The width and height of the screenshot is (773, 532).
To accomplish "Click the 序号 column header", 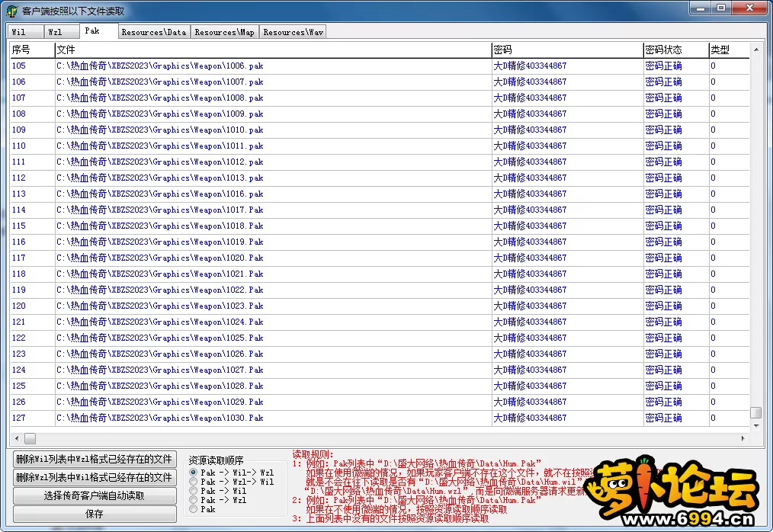I will tap(32, 50).
